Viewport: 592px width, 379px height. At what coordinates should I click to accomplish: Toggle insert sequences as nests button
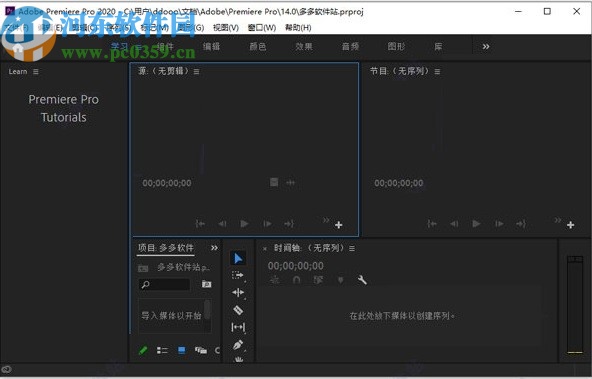pos(275,280)
